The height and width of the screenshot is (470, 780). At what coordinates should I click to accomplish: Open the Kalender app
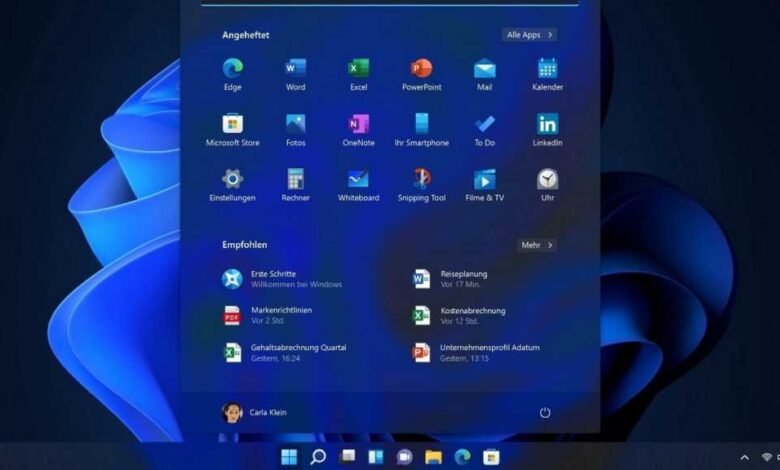point(547,75)
